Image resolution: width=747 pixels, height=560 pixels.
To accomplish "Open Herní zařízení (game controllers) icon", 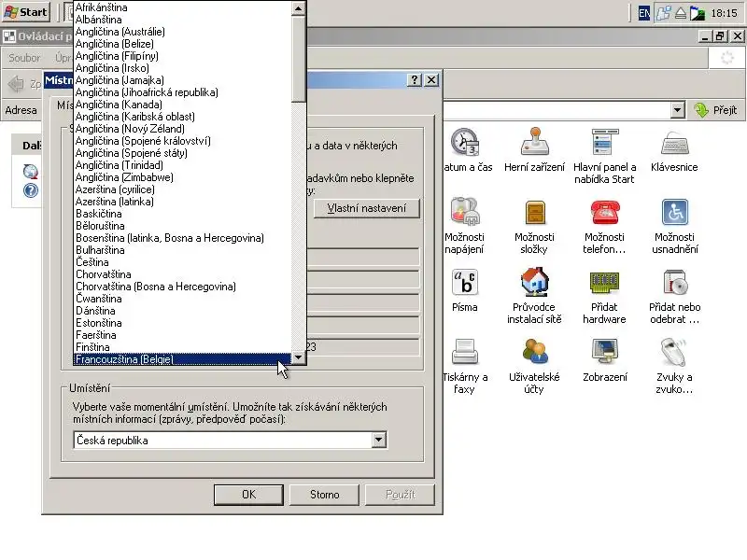I will pyautogui.click(x=534, y=142).
